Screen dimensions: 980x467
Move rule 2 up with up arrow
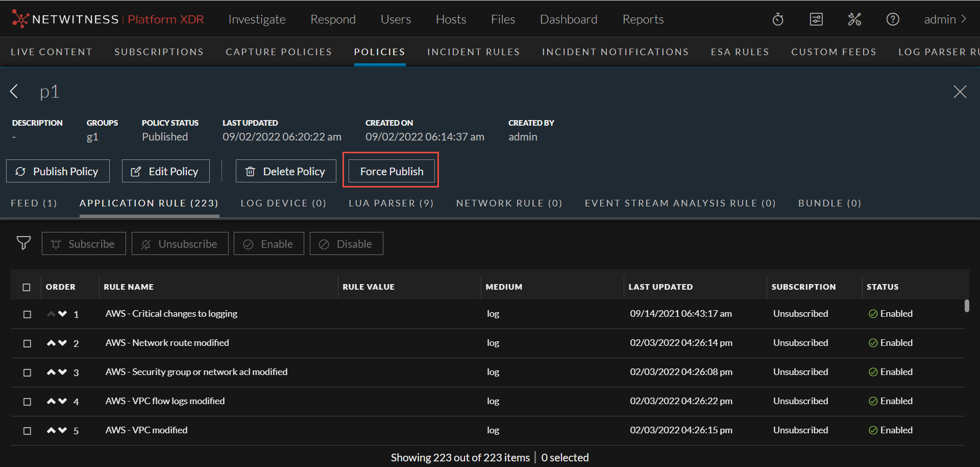coord(51,343)
